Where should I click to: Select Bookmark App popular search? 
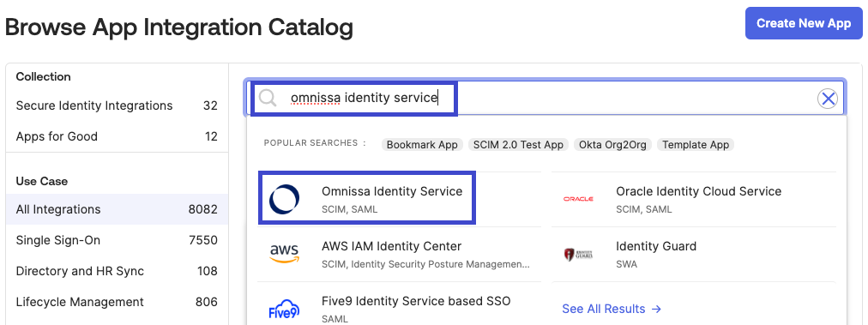click(422, 145)
